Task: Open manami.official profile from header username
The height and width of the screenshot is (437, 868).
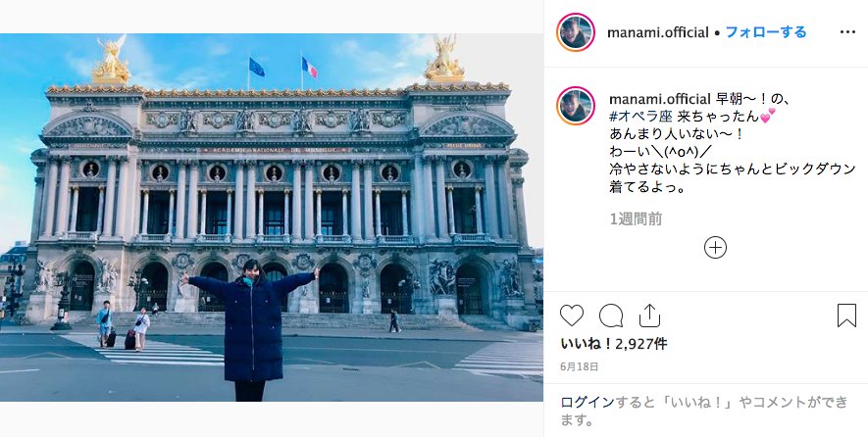Action: [x=658, y=32]
